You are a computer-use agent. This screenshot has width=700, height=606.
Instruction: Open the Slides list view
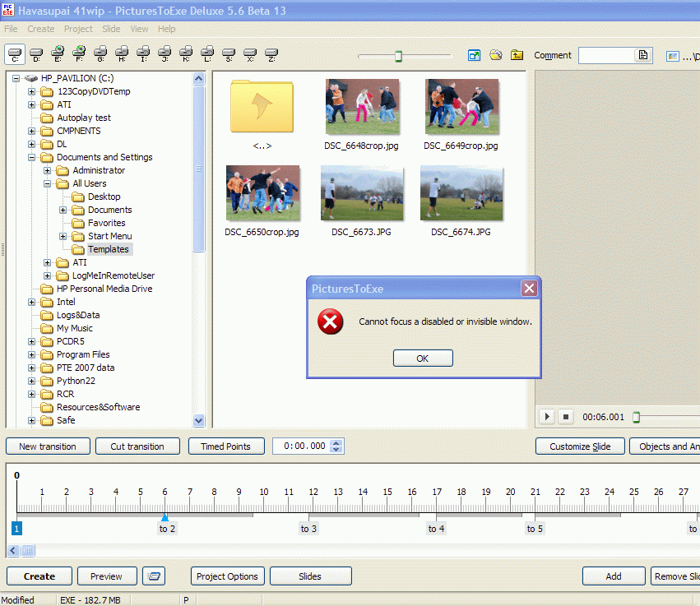click(x=310, y=576)
